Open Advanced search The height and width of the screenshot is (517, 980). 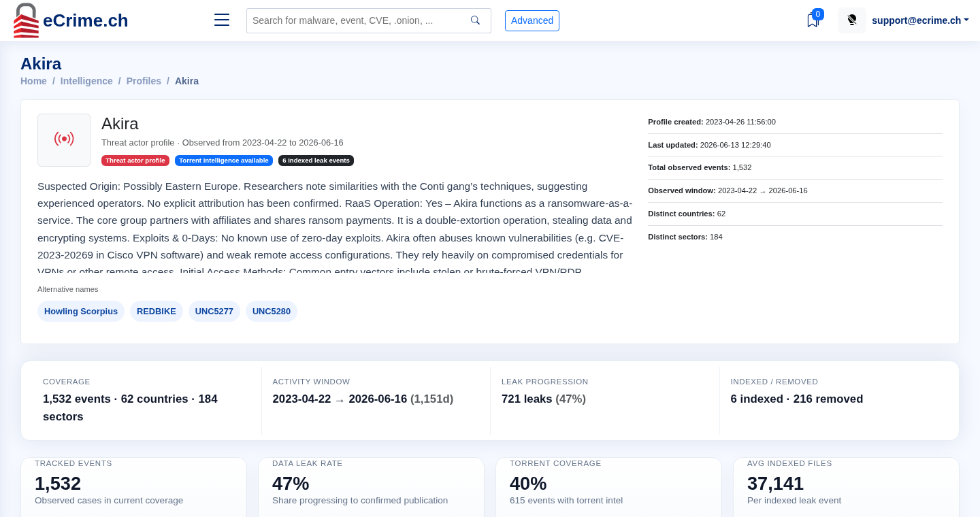pyautogui.click(x=532, y=20)
